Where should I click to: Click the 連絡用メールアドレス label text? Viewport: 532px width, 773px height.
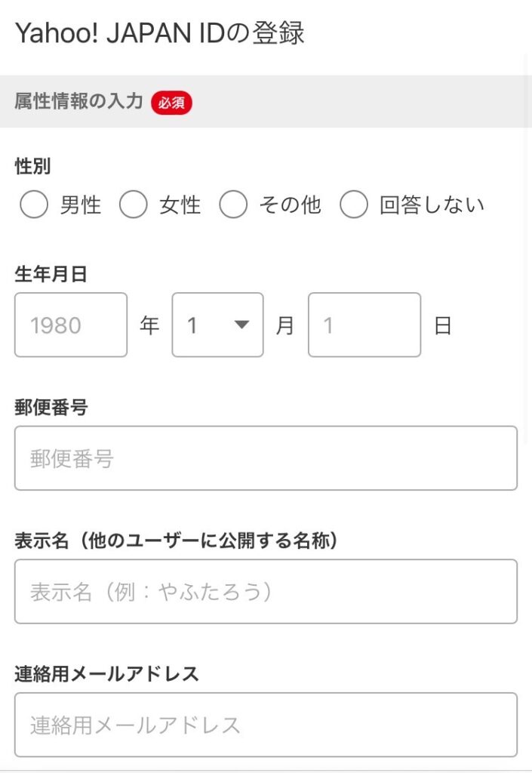[x=106, y=674]
